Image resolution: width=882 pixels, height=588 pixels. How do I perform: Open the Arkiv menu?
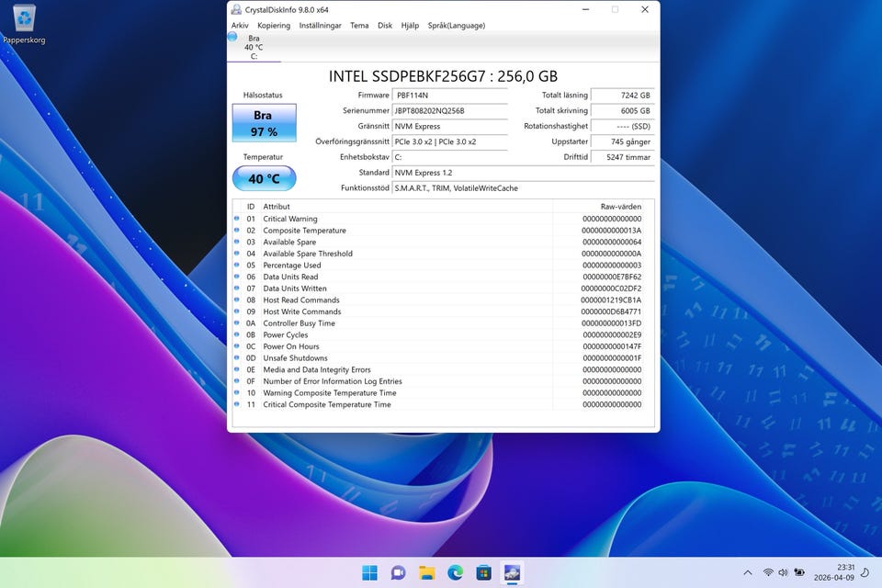(240, 26)
